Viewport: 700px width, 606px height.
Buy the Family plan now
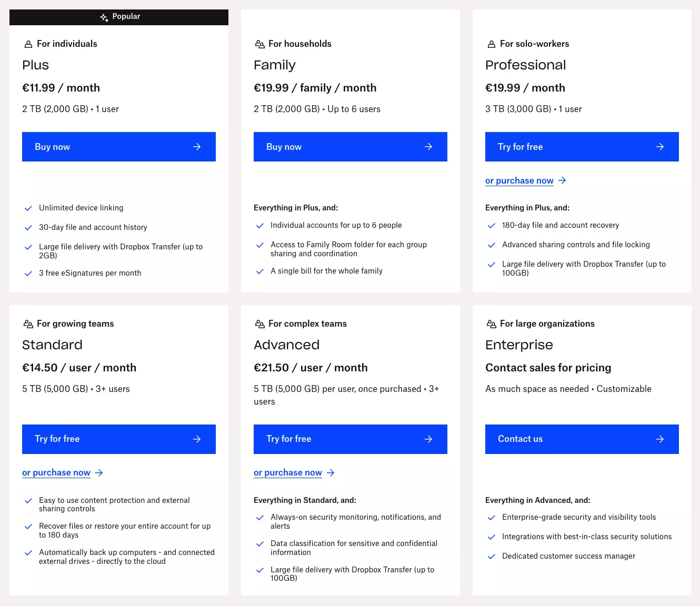tap(351, 147)
